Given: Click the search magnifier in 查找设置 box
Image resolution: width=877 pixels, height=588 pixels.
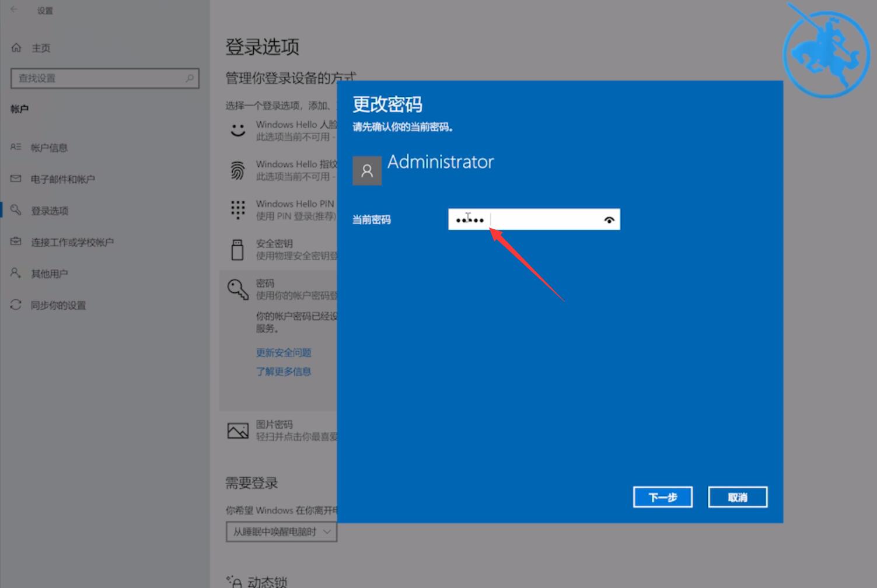Looking at the screenshot, I should click(x=190, y=78).
